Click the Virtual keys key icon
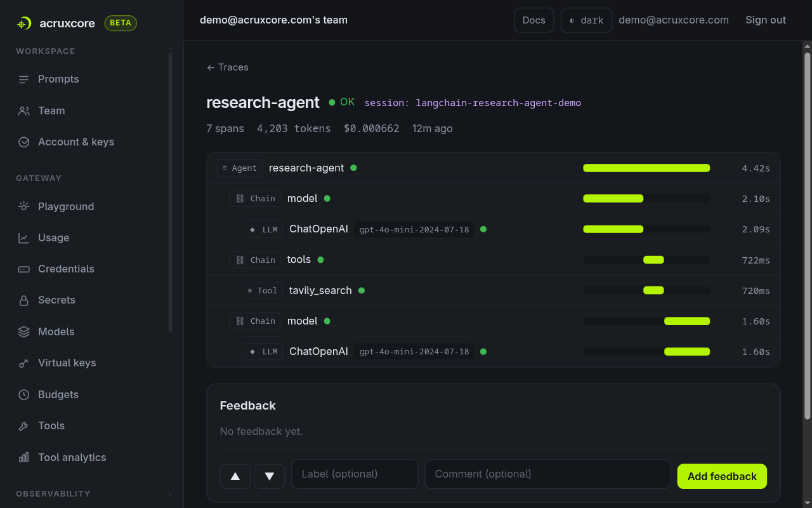The image size is (812, 508). click(24, 363)
